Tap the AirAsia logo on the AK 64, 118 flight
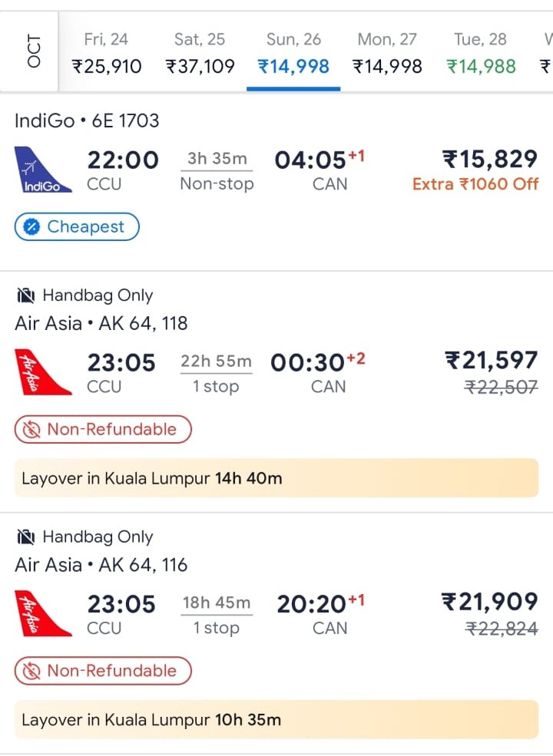 tap(43, 372)
